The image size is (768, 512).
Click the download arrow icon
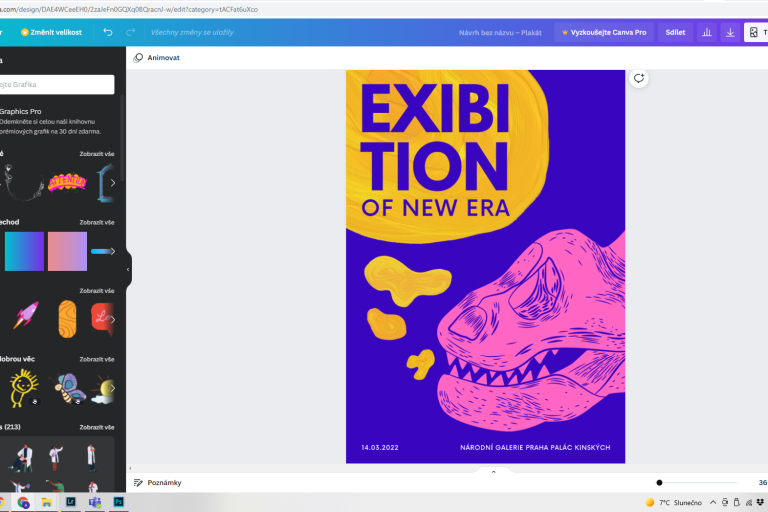(730, 32)
